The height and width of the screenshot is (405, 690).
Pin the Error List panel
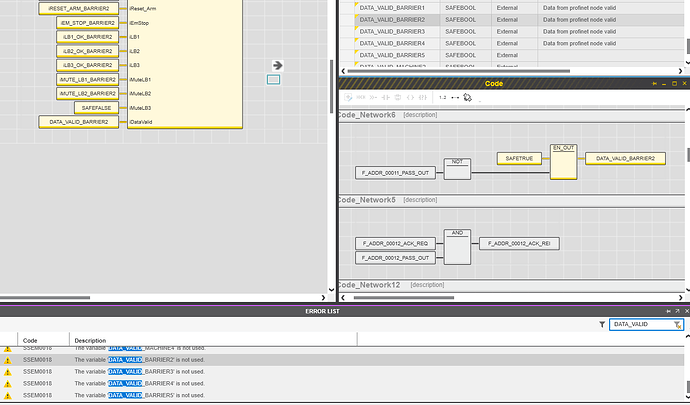click(x=668, y=311)
